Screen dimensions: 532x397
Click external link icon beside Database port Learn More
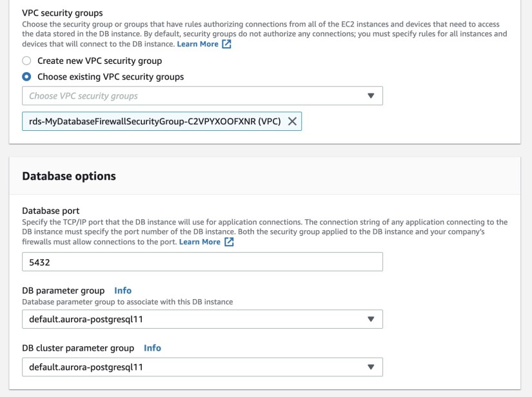pyautogui.click(x=229, y=242)
